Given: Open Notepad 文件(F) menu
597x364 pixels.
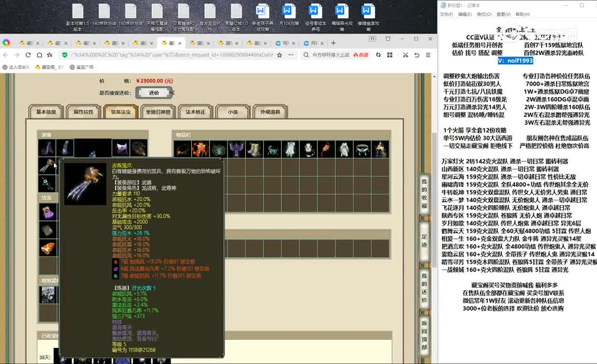Looking at the screenshot, I should [x=446, y=14].
